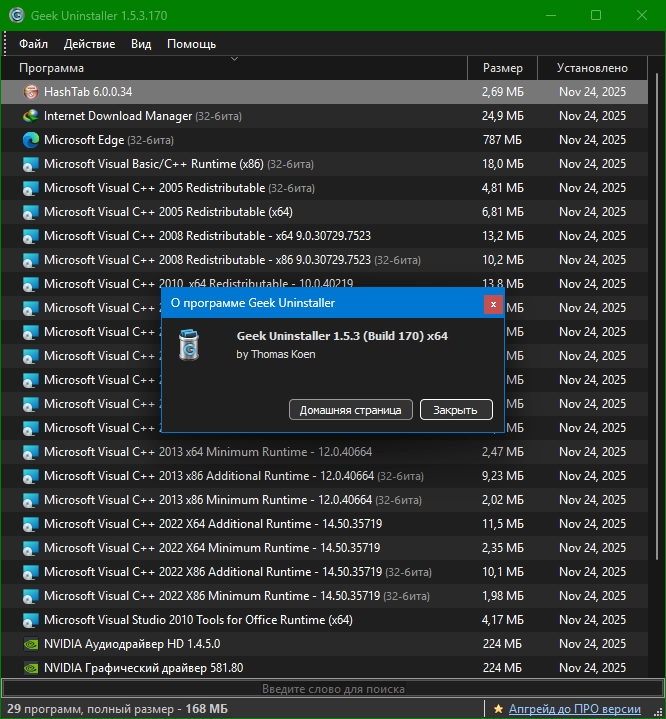Click the Visual C++ 2022 X64 Minimum Runtime icon
Screen dimensions: 666x719
(x=31, y=548)
